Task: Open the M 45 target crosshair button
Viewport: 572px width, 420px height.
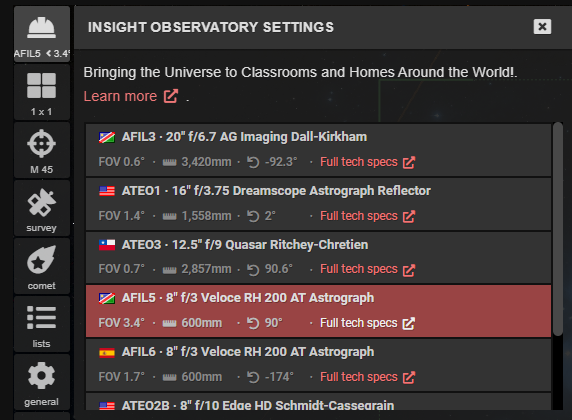Action: (x=42, y=150)
